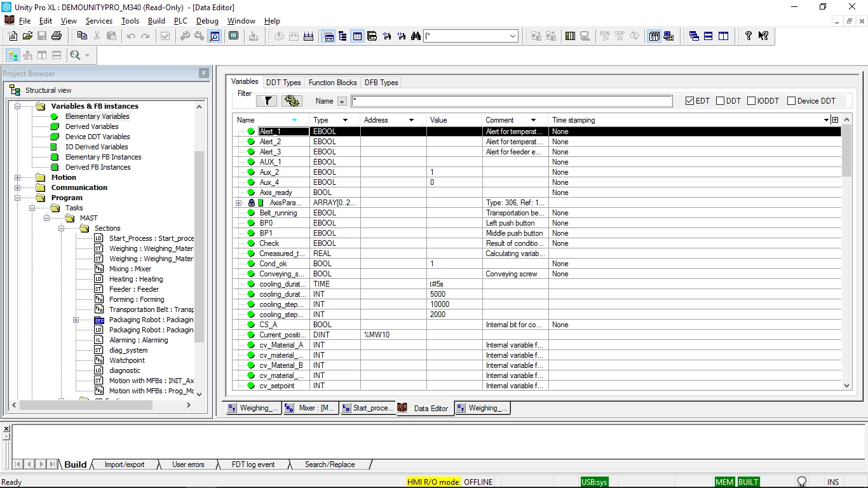Click the Functional View hierarchy icon
Viewport: 868px width, 488px height.
pyautogui.click(x=27, y=55)
